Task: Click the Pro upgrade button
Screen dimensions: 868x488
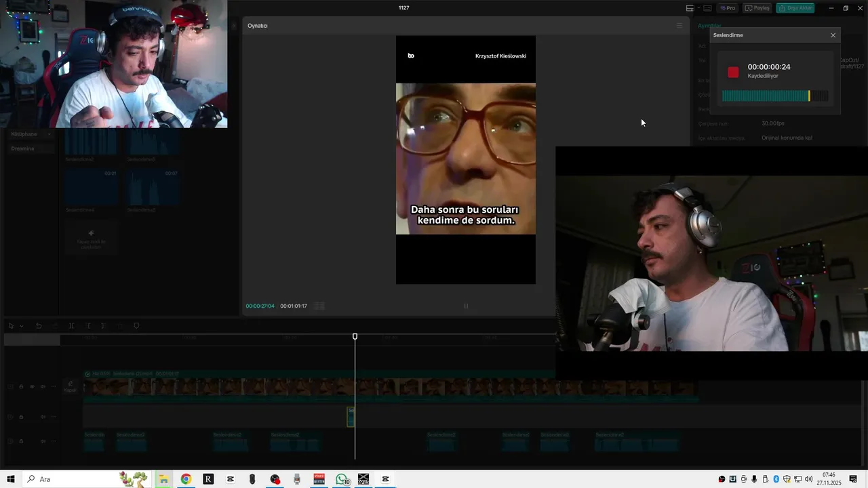Action: [728, 8]
